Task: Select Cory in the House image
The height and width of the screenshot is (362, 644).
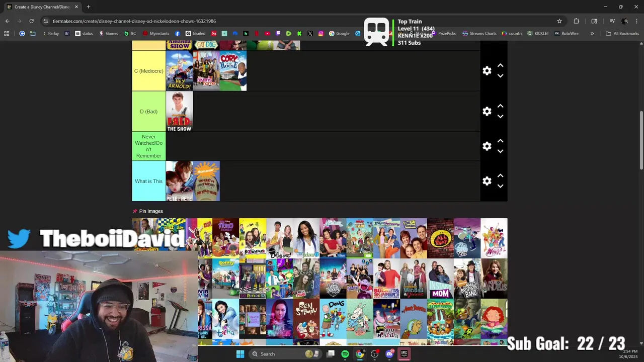Action: coord(233,71)
